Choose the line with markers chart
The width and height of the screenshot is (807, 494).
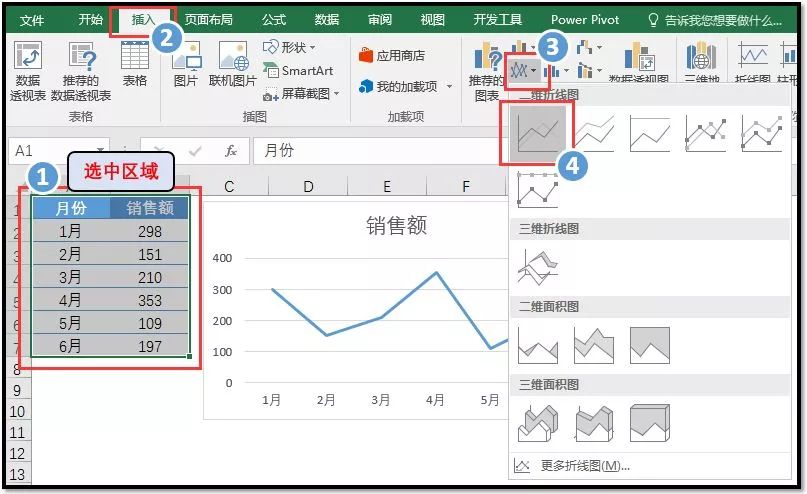706,133
